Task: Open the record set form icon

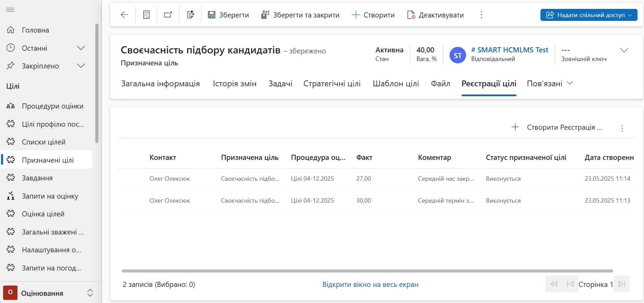Action: tap(146, 15)
